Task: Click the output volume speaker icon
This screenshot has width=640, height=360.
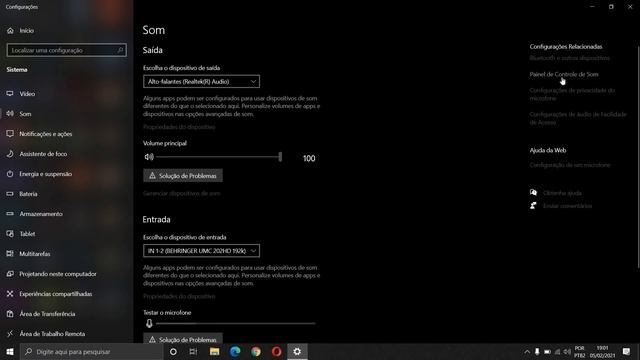Action: click(149, 157)
